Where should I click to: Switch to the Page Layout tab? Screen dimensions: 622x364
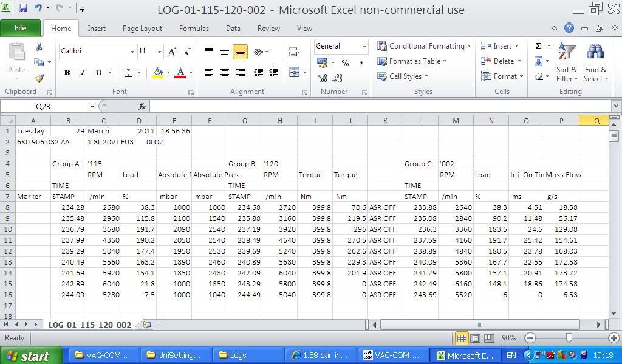coord(142,28)
